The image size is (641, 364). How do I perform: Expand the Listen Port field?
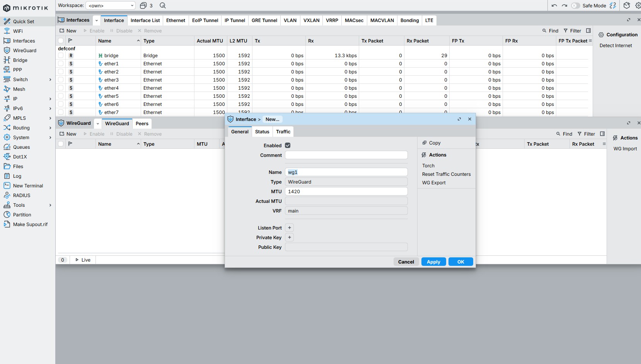[290, 228]
